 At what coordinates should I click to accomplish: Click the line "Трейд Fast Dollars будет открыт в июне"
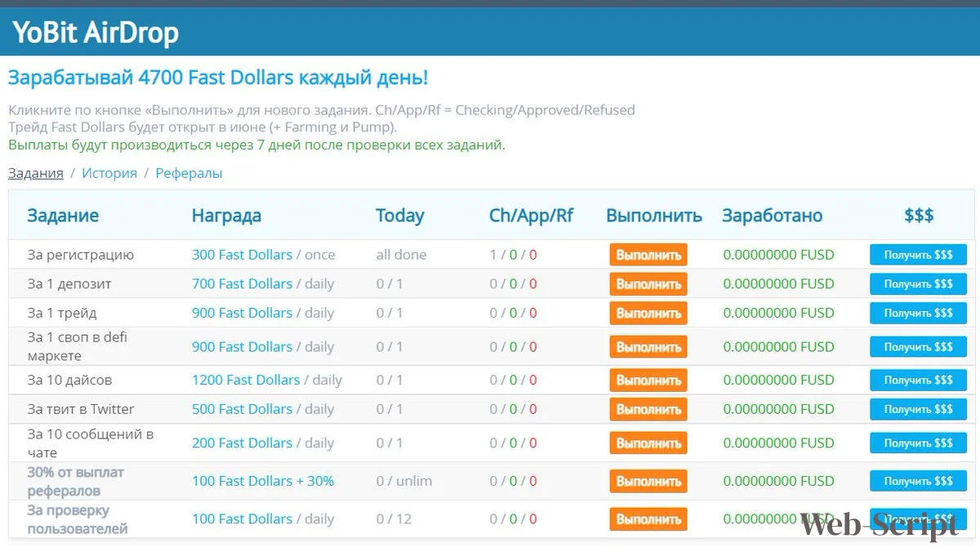tap(203, 127)
